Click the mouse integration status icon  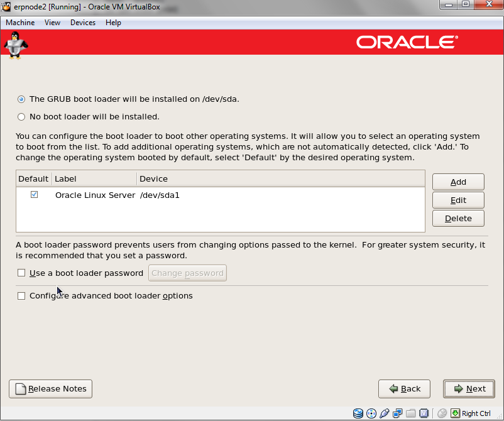[x=442, y=413]
